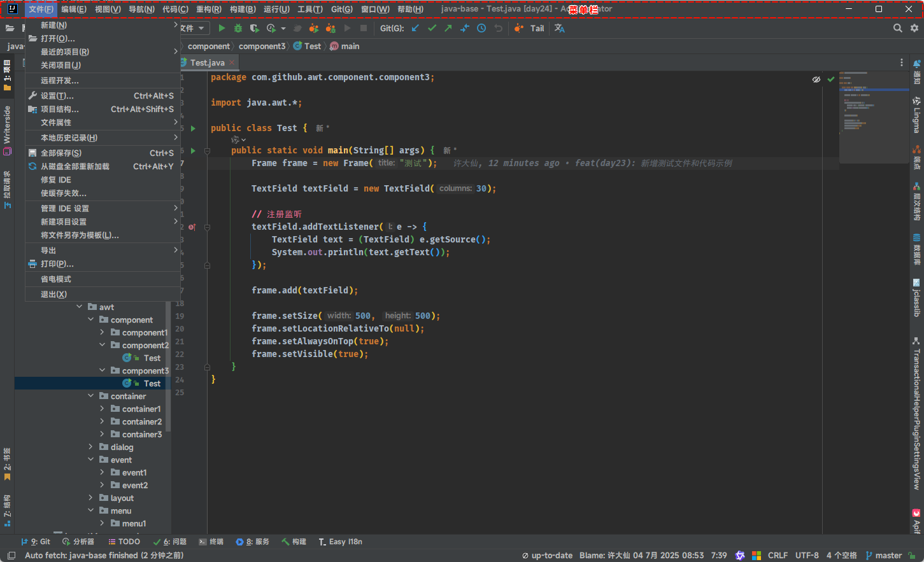Image resolution: width=924 pixels, height=562 pixels.
Task: Toggle the reader mode eye icon
Action: [x=816, y=80]
